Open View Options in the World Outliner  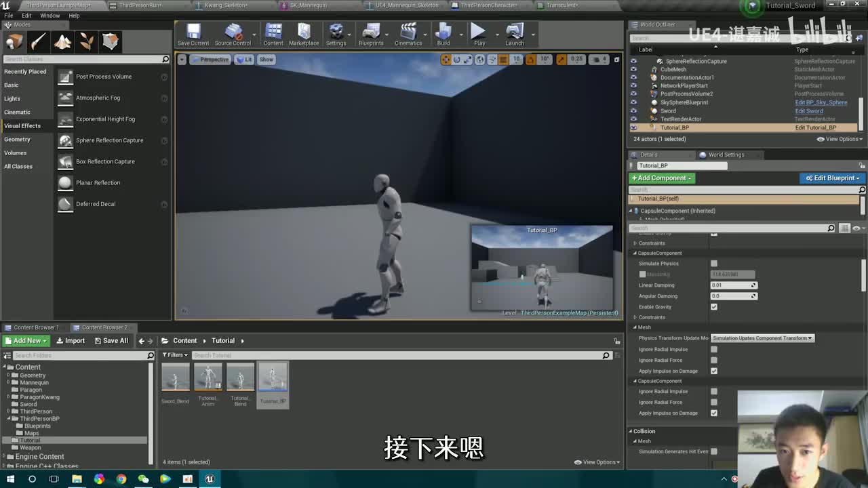(840, 139)
